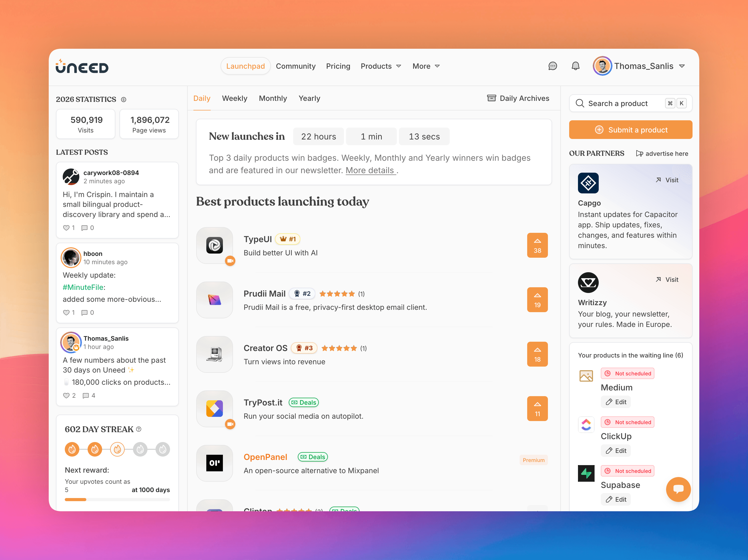The height and width of the screenshot is (560, 748).
Task: Click the video badge on TypeUI icon
Action: (x=230, y=261)
